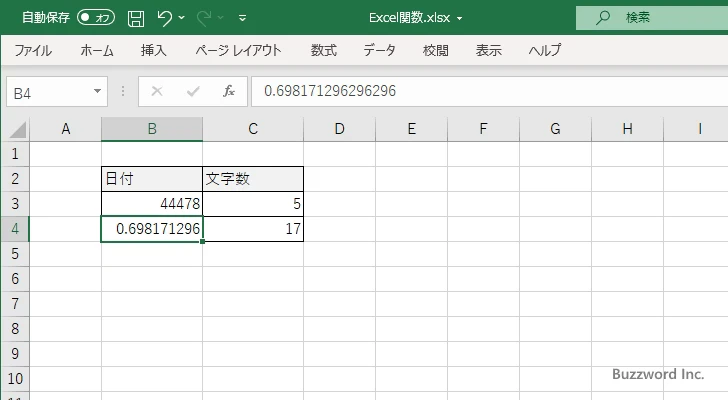Click the Save floppy disk icon
The width and height of the screenshot is (728, 400).
[136, 18]
